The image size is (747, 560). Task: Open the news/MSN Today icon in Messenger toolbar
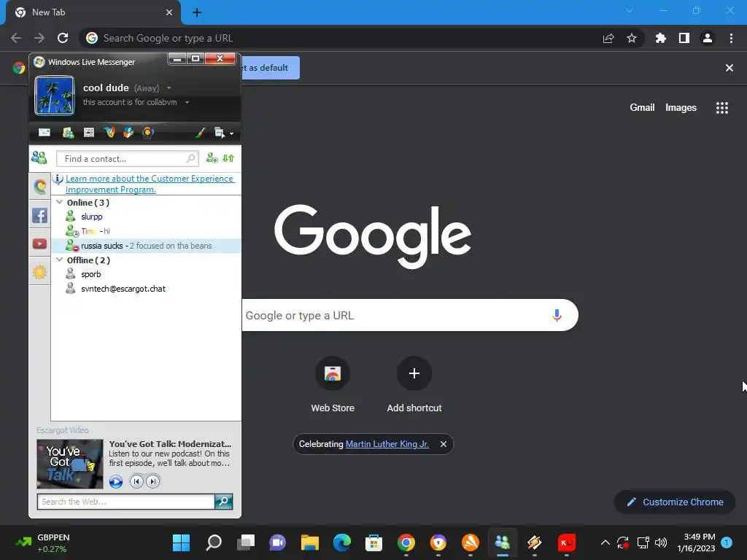coord(89,133)
